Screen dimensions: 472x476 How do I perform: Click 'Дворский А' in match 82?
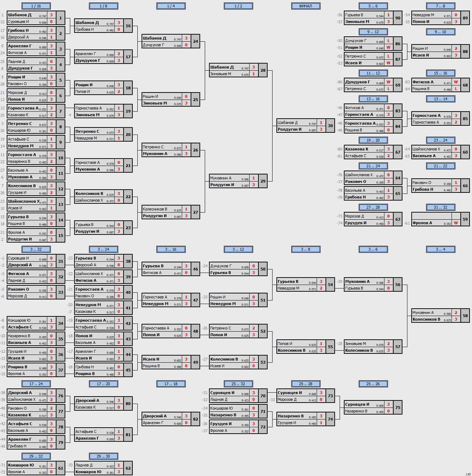[155, 416]
